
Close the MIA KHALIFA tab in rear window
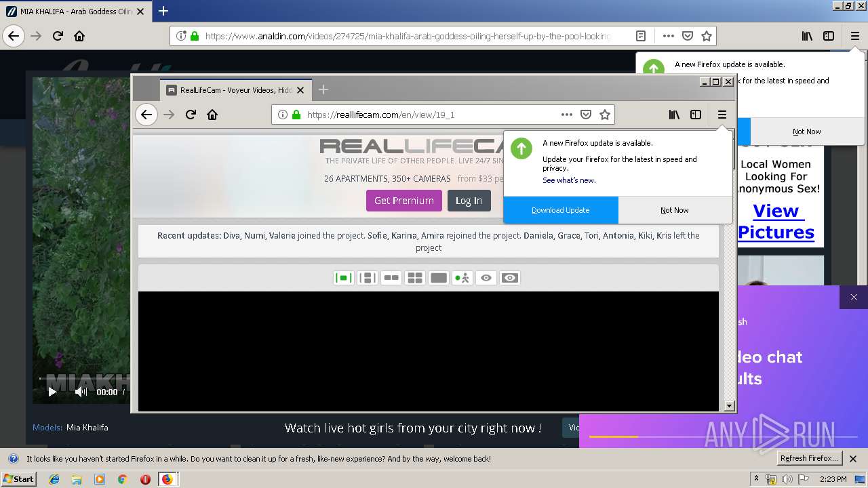(x=141, y=12)
